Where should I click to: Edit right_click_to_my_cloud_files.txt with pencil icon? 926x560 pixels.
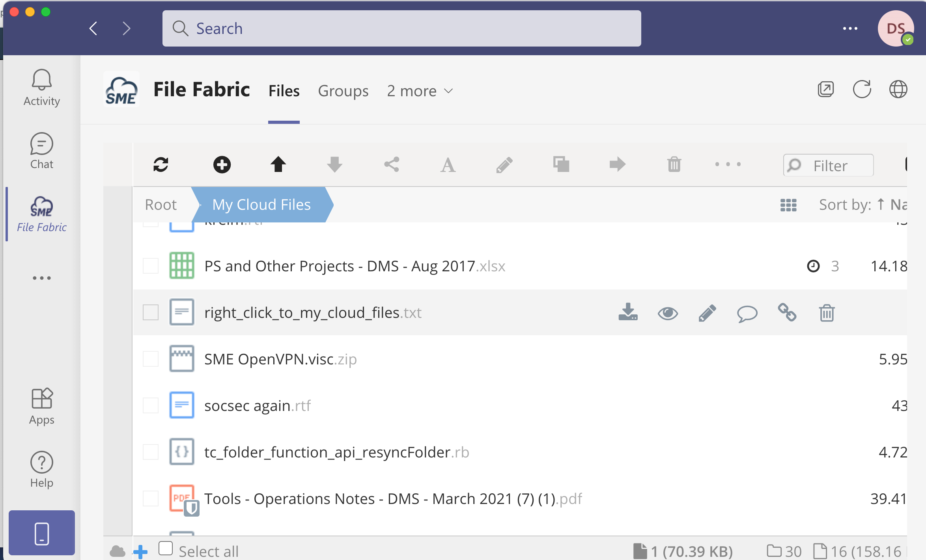tap(707, 313)
